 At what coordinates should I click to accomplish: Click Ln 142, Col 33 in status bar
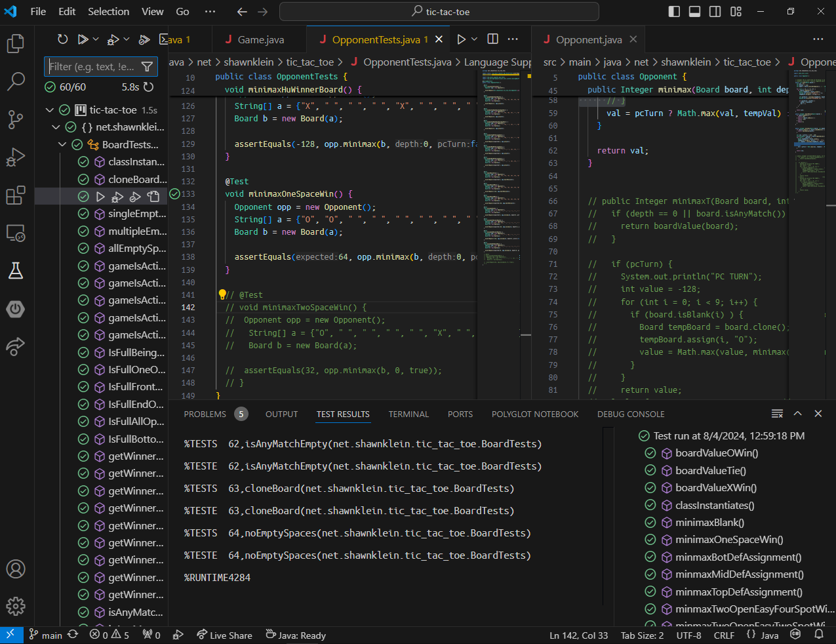point(578,635)
